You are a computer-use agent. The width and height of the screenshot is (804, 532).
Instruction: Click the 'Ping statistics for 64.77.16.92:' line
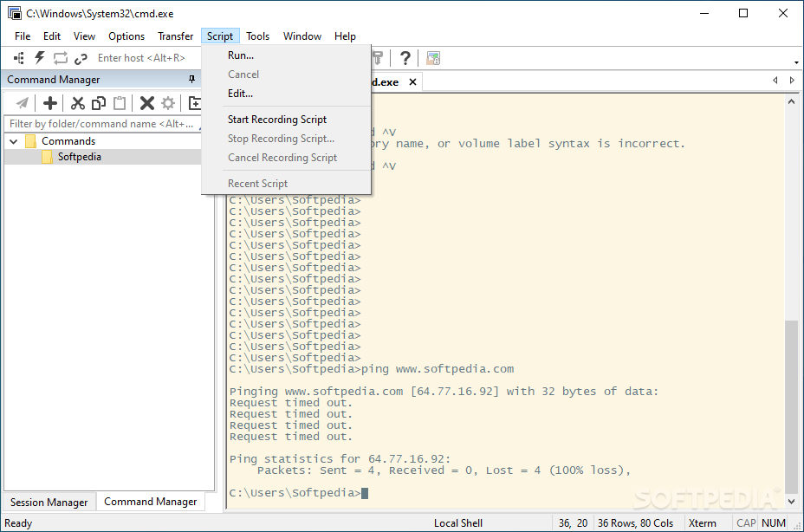(340, 459)
